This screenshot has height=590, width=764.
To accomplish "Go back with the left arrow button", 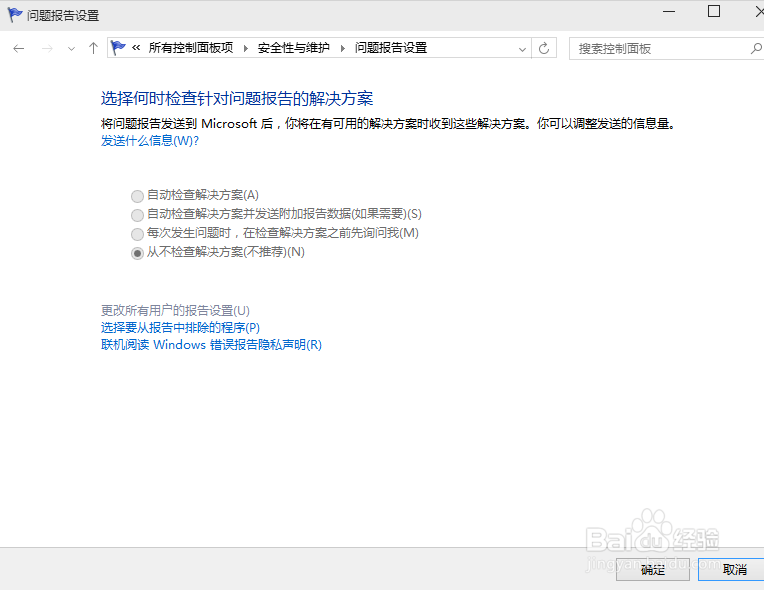I will (x=19, y=48).
